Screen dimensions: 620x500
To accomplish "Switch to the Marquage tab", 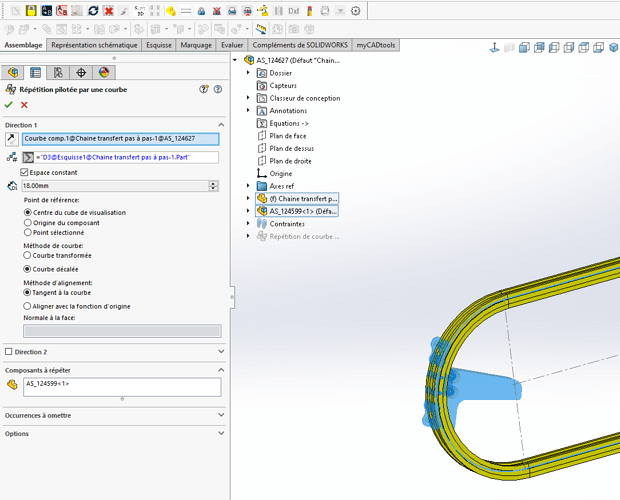I will click(196, 45).
